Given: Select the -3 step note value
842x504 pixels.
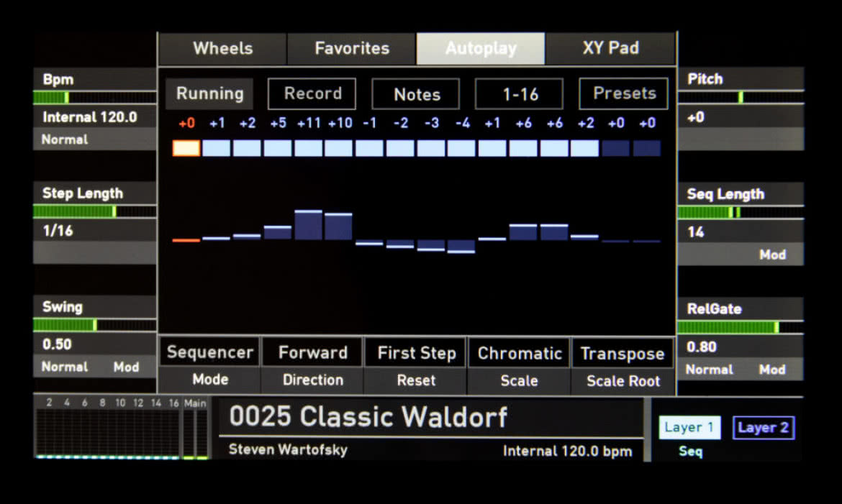Looking at the screenshot, I should coord(432,124).
